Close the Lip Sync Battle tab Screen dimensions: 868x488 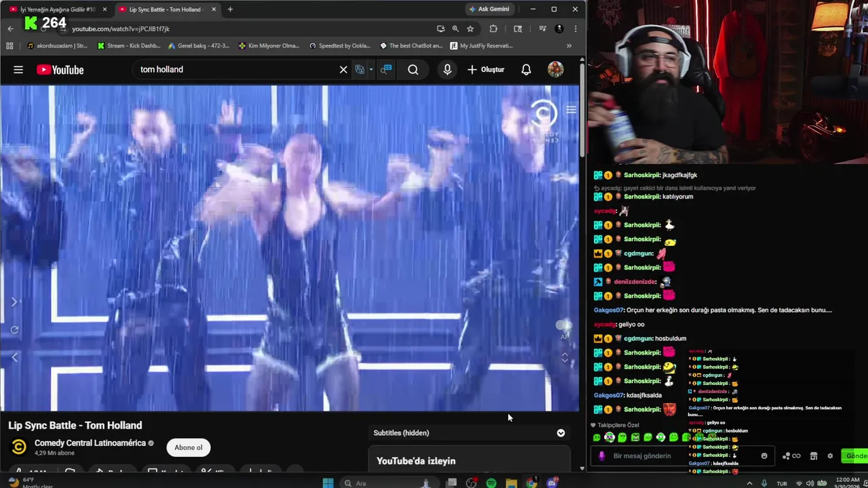[214, 9]
